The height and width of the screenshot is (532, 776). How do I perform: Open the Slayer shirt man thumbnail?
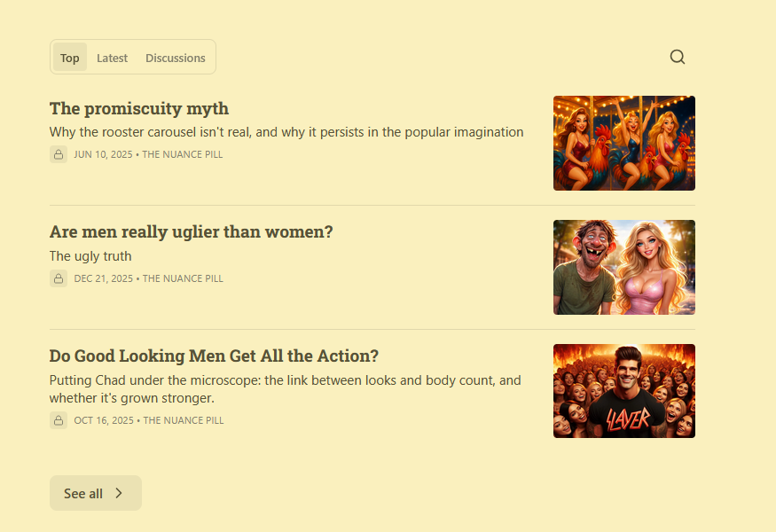(623, 391)
